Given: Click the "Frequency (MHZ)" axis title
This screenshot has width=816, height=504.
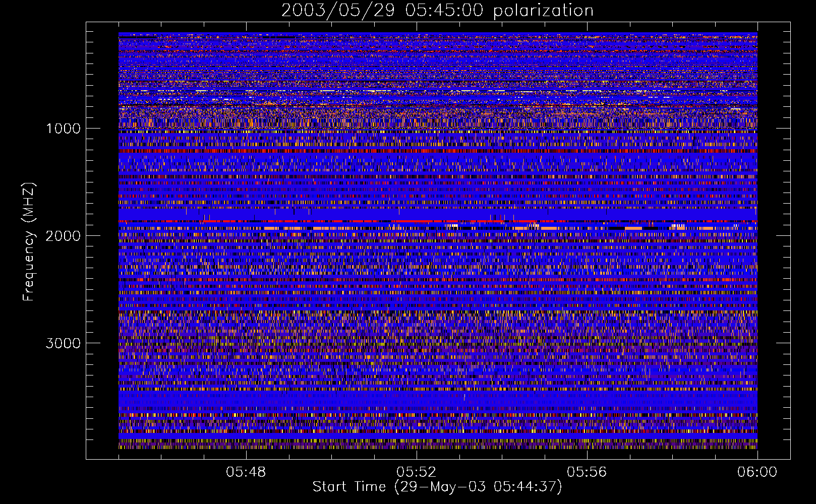Looking at the screenshot, I should (29, 242).
